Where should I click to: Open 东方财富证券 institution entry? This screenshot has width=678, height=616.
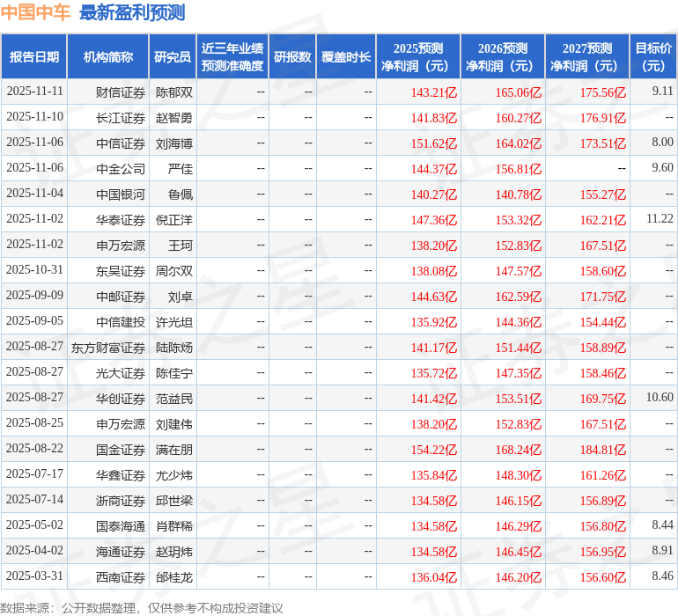[x=108, y=348]
